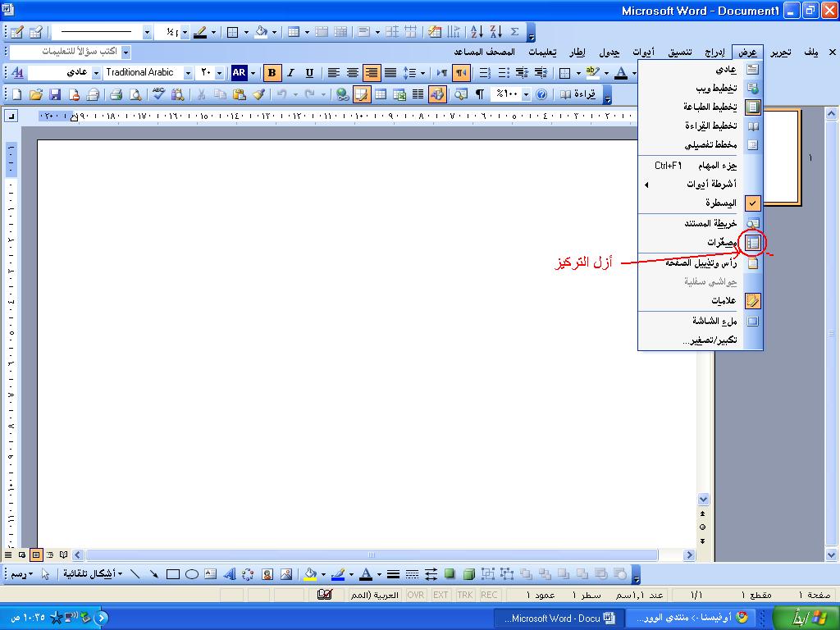The height and width of the screenshot is (630, 840).
Task: Click the page thumbnail in side pane
Action: tap(782, 157)
